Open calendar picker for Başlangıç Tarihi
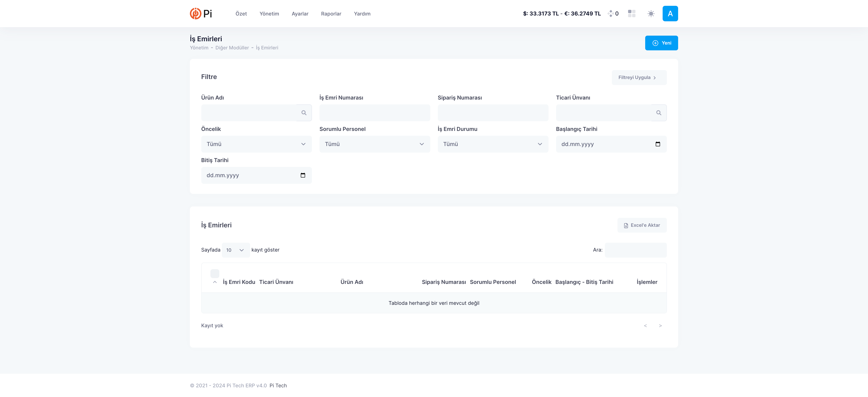Image resolution: width=868 pixels, height=397 pixels. point(657,144)
